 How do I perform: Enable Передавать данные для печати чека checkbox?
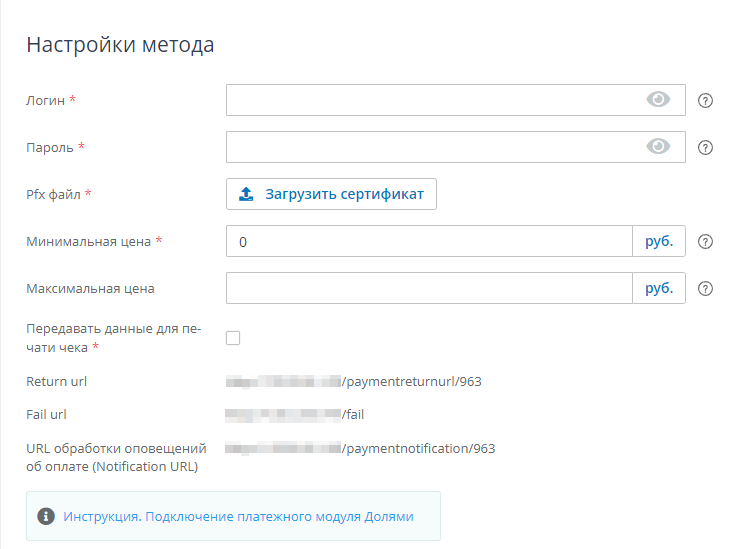(233, 338)
